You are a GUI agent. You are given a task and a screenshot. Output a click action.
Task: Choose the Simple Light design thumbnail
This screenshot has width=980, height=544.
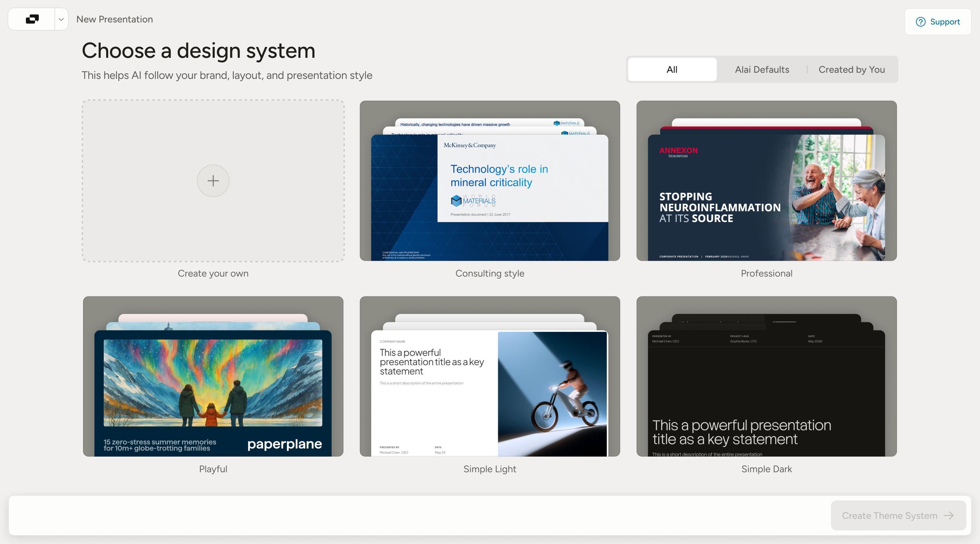[x=490, y=376]
